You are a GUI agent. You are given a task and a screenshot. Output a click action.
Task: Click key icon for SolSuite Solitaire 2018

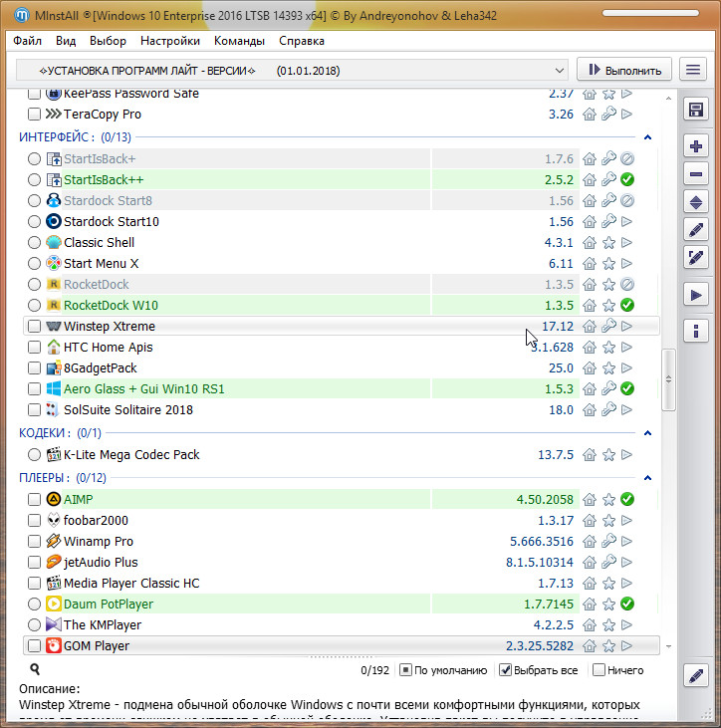pos(608,409)
